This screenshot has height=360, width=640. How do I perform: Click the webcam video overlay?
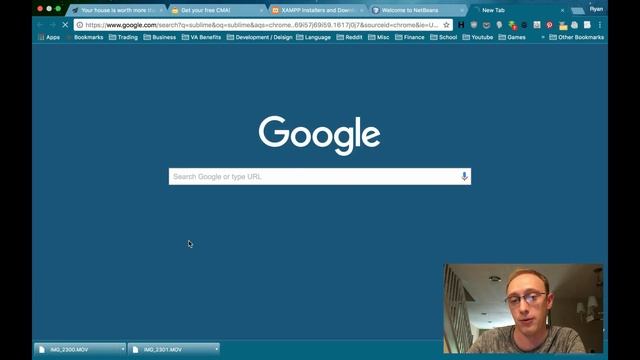(523, 309)
